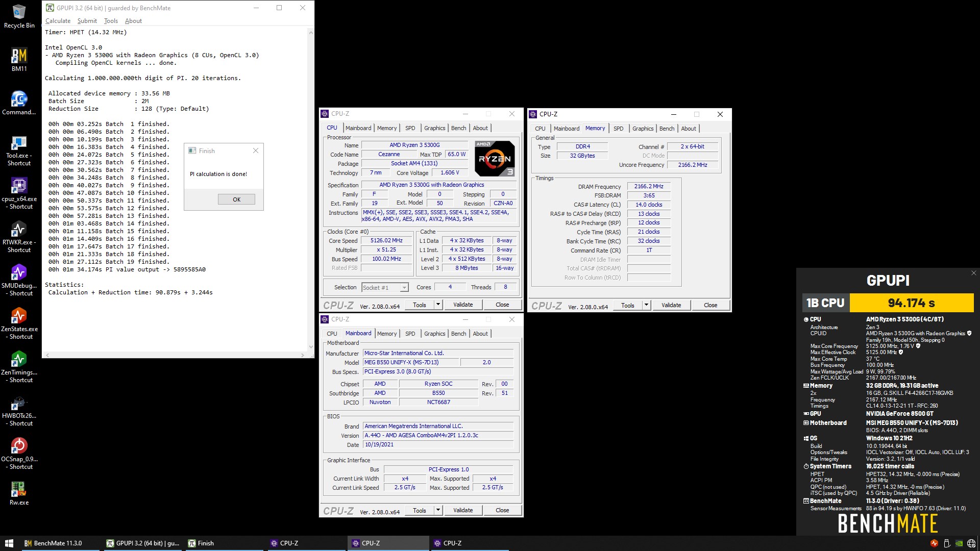Click the Core Speed 5126.02 MHz field

click(x=386, y=240)
